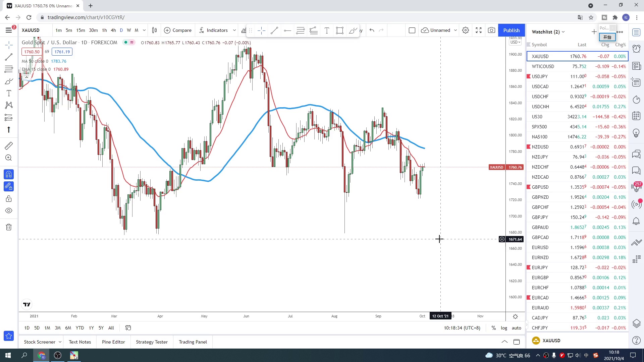
Task: Select the ruler measure tool
Action: coord(9,145)
